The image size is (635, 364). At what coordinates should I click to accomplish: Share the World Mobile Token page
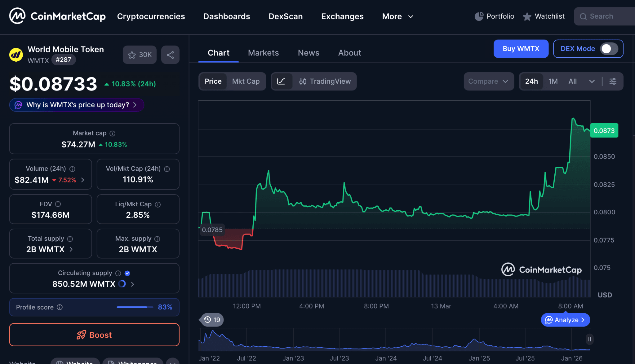click(170, 55)
